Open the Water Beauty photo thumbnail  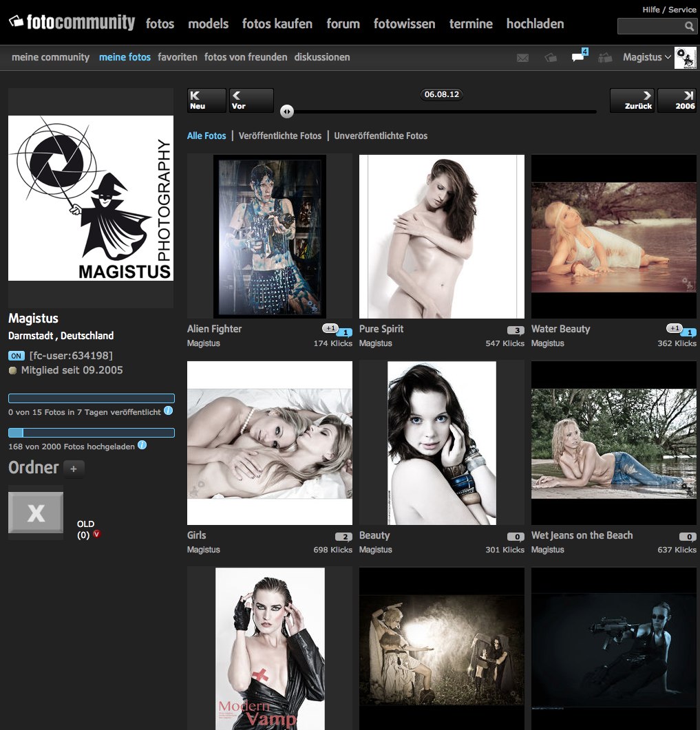[613, 236]
